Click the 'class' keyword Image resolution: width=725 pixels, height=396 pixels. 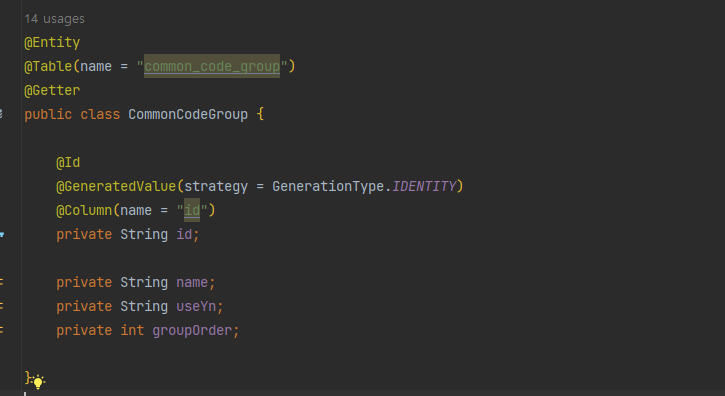(100, 114)
